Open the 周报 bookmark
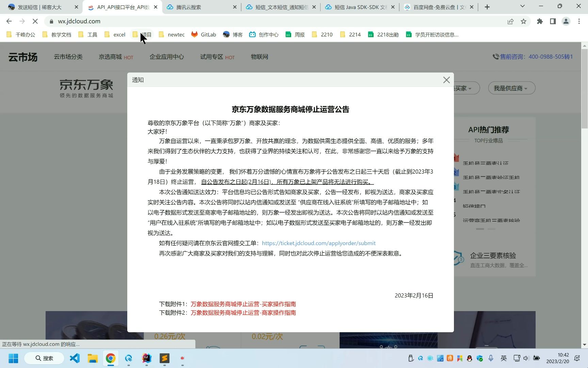The height and width of the screenshot is (368, 588). [x=295, y=34]
